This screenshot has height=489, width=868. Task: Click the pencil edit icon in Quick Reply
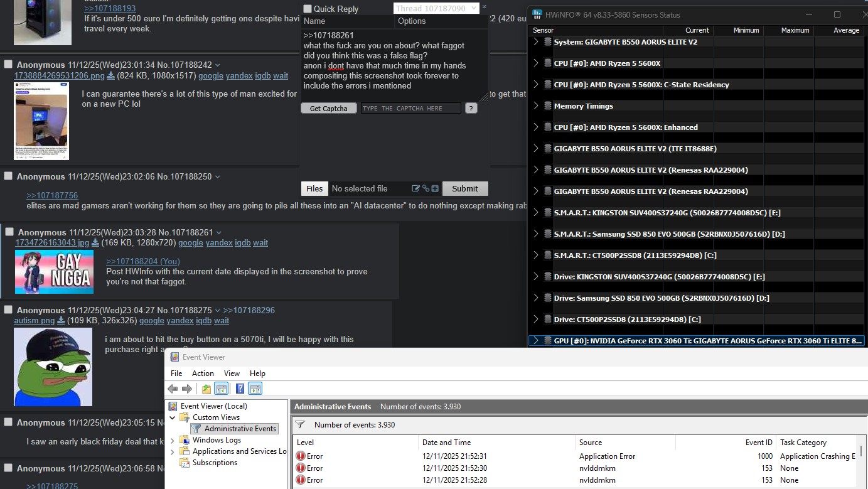pyautogui.click(x=415, y=188)
